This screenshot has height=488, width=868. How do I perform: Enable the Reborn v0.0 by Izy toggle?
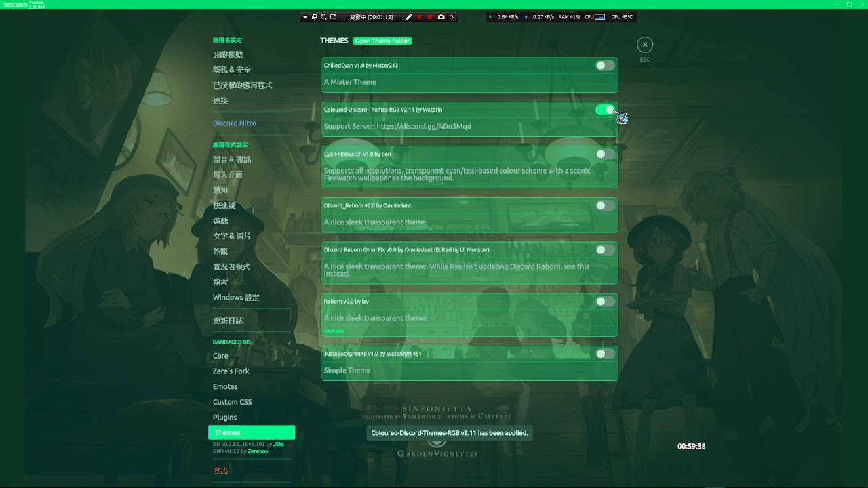[x=605, y=302]
